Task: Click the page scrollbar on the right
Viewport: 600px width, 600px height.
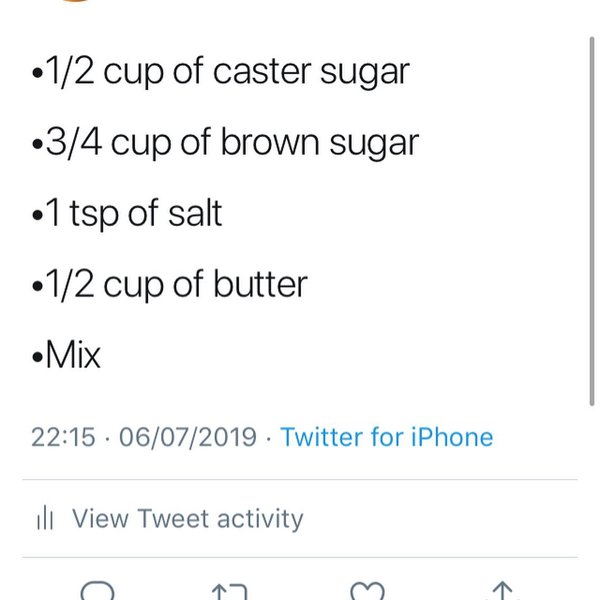Action: pos(593,220)
